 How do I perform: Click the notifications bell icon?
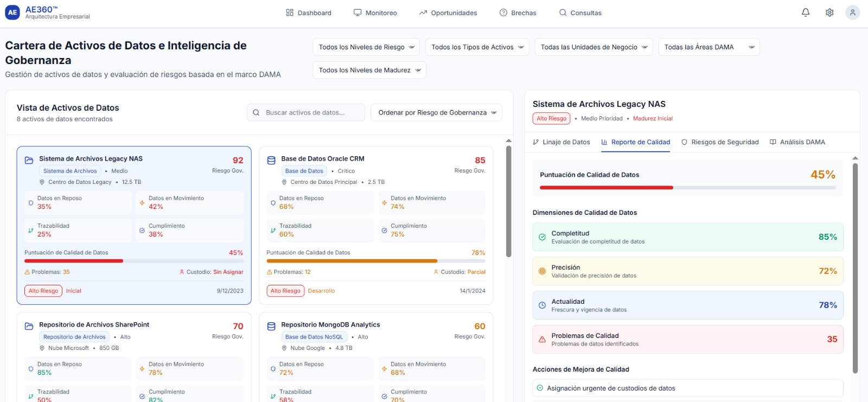point(806,12)
